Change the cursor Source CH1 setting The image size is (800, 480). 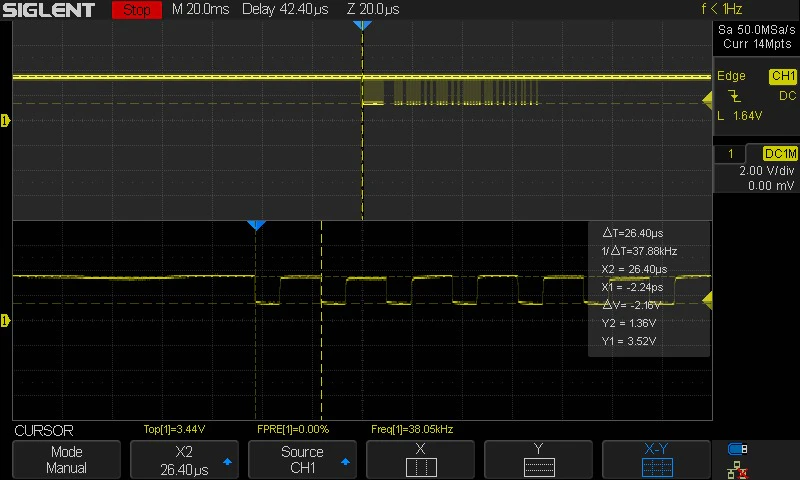coord(302,460)
